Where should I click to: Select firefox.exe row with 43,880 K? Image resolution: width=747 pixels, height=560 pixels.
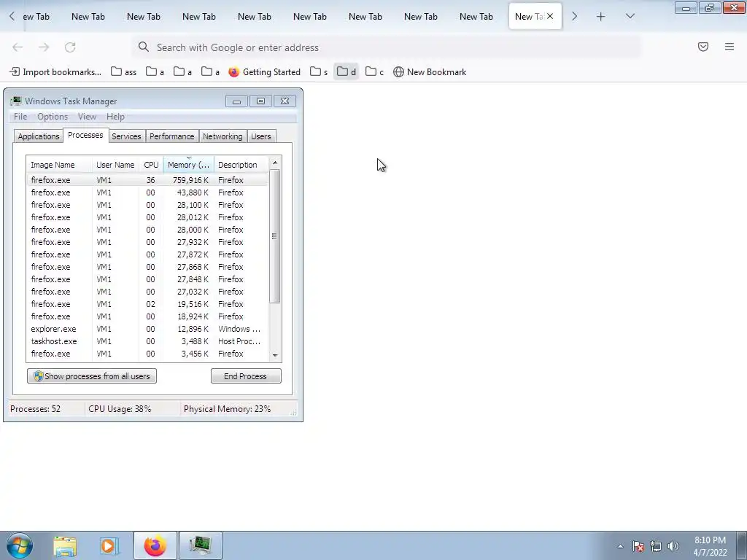147,192
